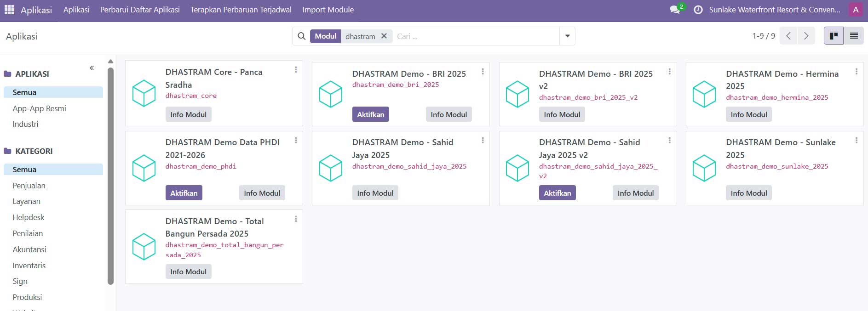
Task: Click the cube icon of Sunlake 2025 module
Action: pyautogui.click(x=704, y=168)
